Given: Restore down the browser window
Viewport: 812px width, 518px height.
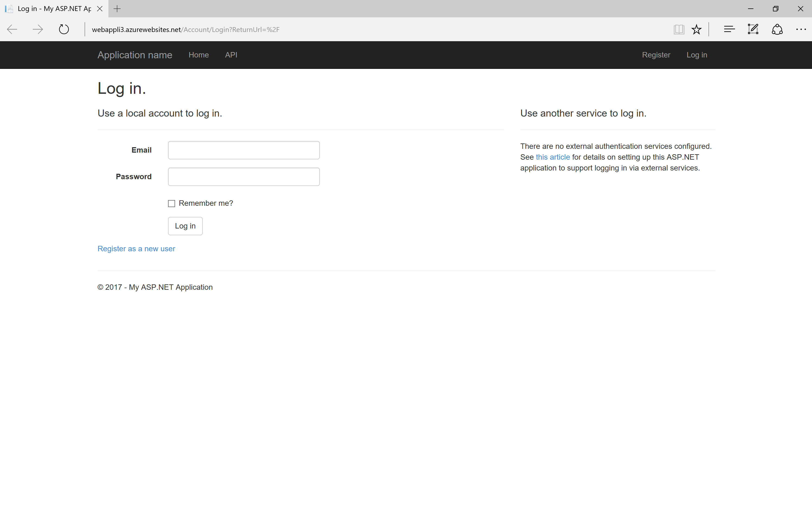Looking at the screenshot, I should [776, 9].
